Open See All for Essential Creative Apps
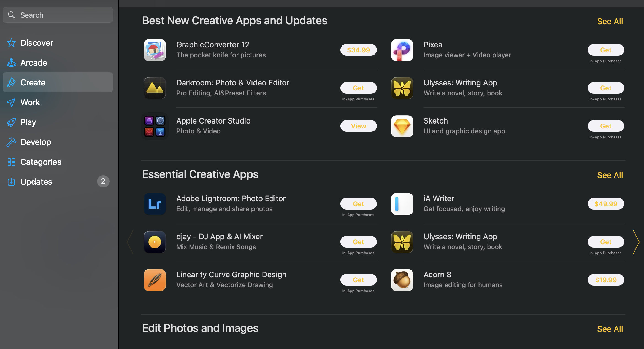Screen dimensions: 644x349 (610, 175)
